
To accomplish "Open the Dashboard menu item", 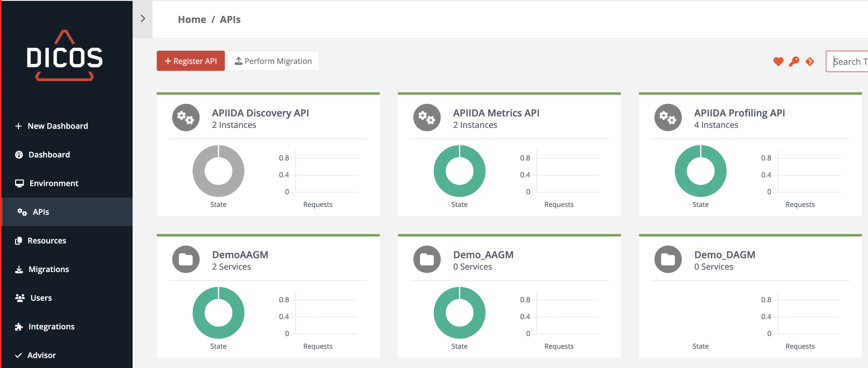I will pyautogui.click(x=49, y=154).
